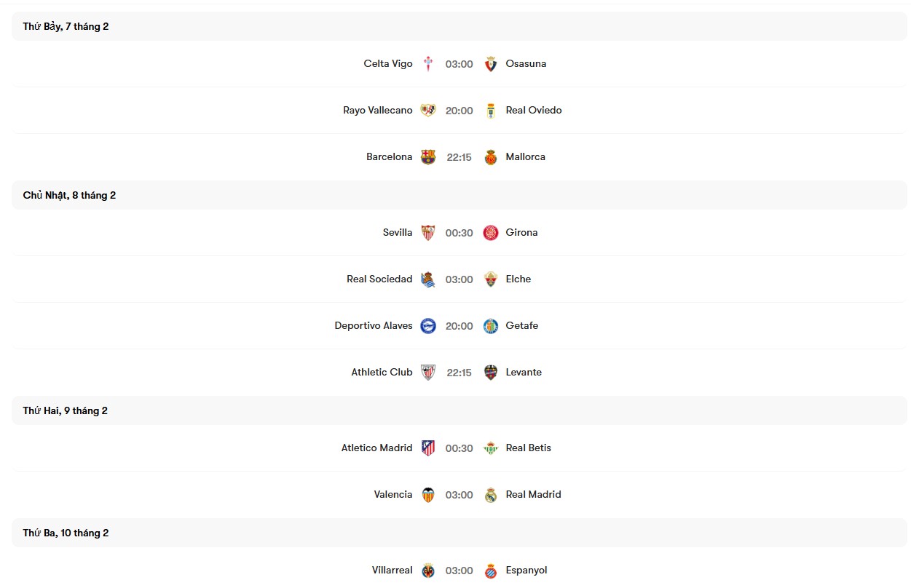Click the Real Sociedad crest icon

428,279
